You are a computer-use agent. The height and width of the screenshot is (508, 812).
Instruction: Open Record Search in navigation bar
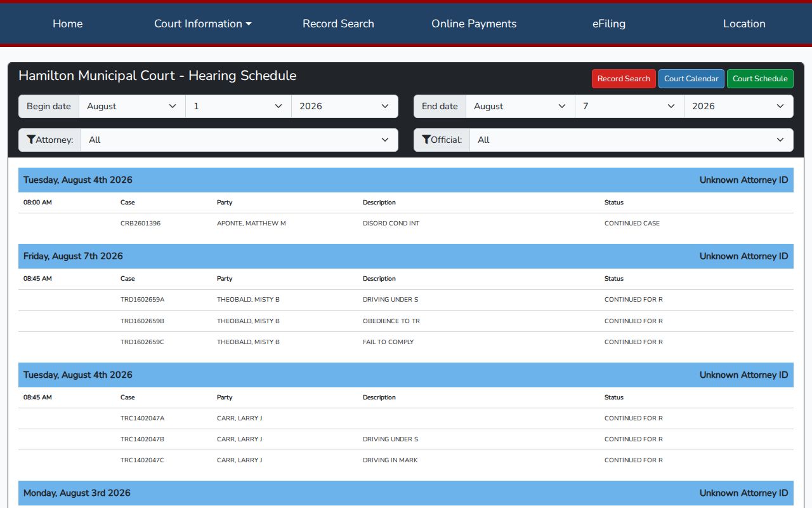(338, 23)
